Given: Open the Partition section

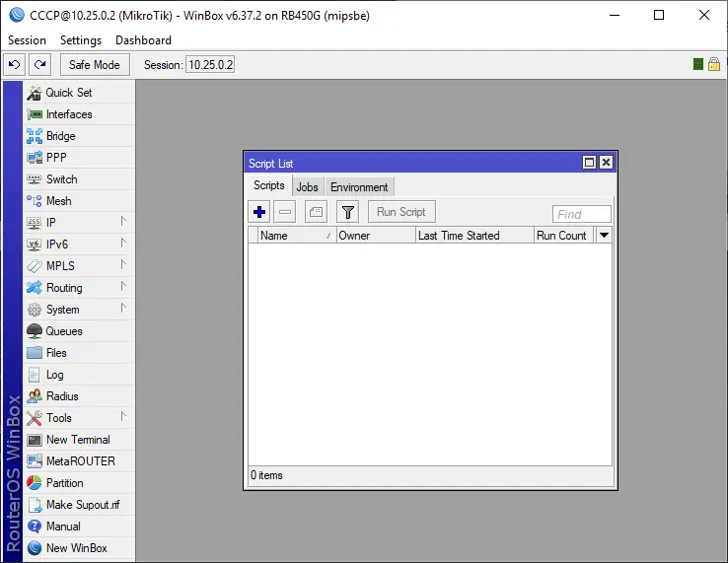Looking at the screenshot, I should coord(79,483).
